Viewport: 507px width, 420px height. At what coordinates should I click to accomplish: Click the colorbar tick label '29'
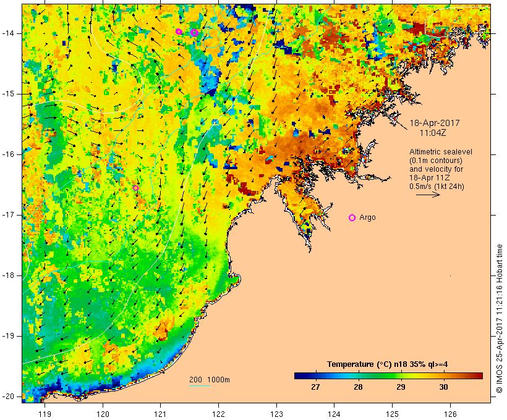[401, 387]
